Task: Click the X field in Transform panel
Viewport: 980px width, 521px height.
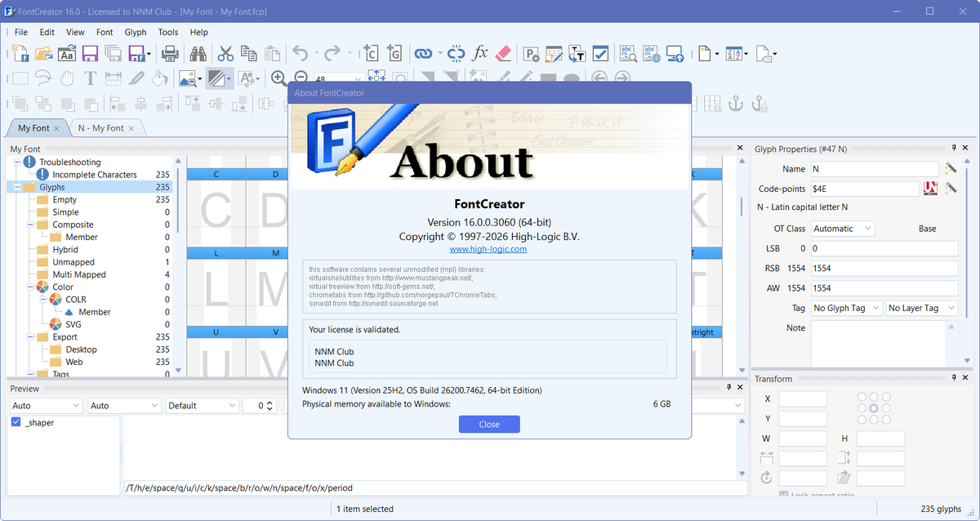Action: 803,399
